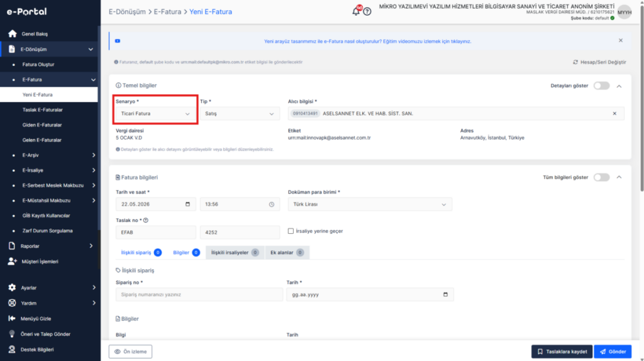Image resolution: width=644 pixels, height=361 pixels.
Task: Open the calendar icon in the Sipariş Tarih field
Action: (445, 294)
